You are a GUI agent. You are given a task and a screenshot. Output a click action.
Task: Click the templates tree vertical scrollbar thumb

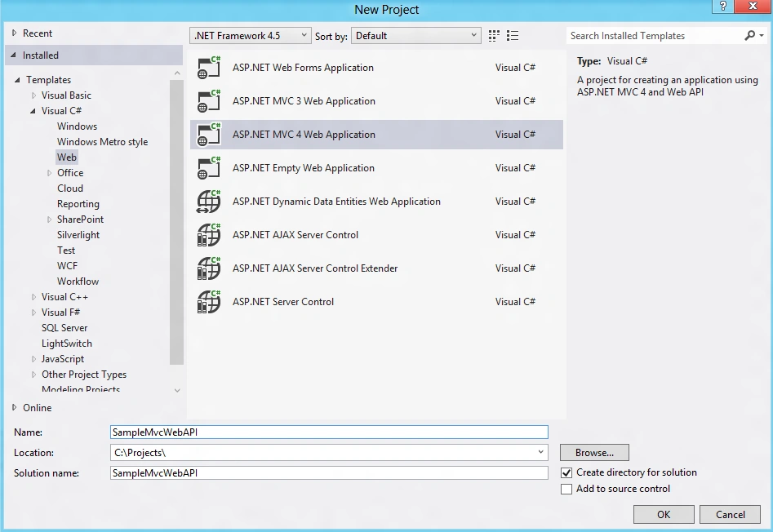point(176,222)
